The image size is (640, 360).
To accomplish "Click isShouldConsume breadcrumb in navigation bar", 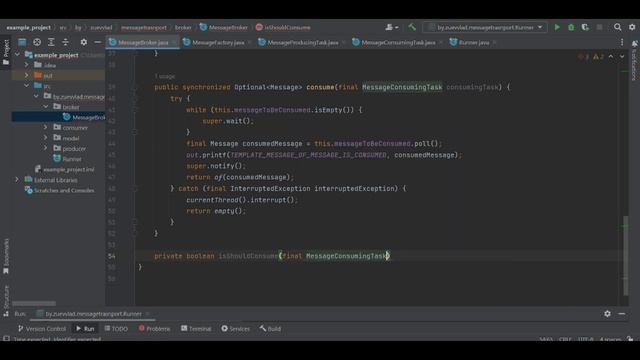I will [x=283, y=27].
